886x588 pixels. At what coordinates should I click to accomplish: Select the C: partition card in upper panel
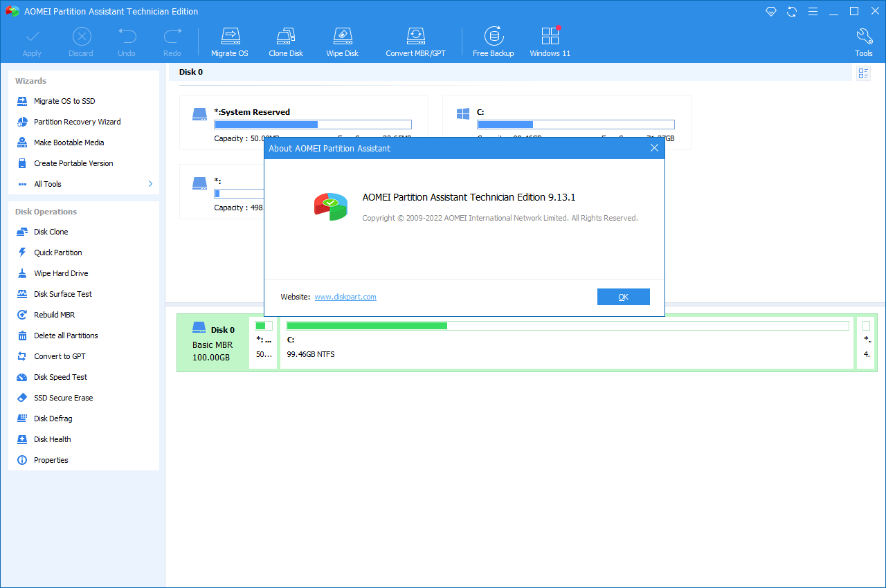tap(567, 122)
